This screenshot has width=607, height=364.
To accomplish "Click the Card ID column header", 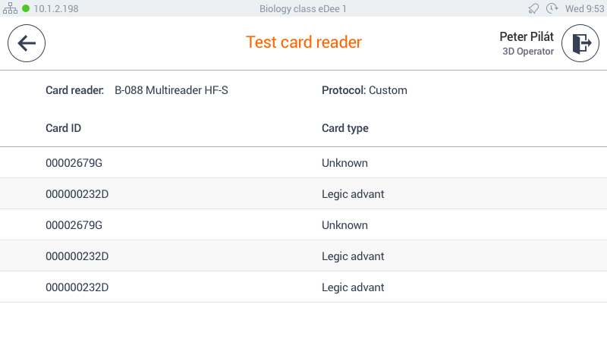I will [x=64, y=128].
